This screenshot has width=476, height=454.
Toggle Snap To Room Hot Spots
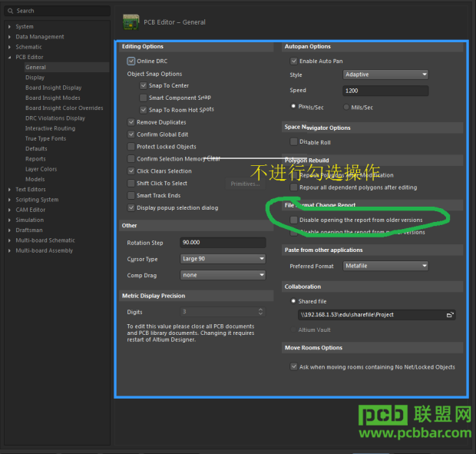(x=144, y=110)
